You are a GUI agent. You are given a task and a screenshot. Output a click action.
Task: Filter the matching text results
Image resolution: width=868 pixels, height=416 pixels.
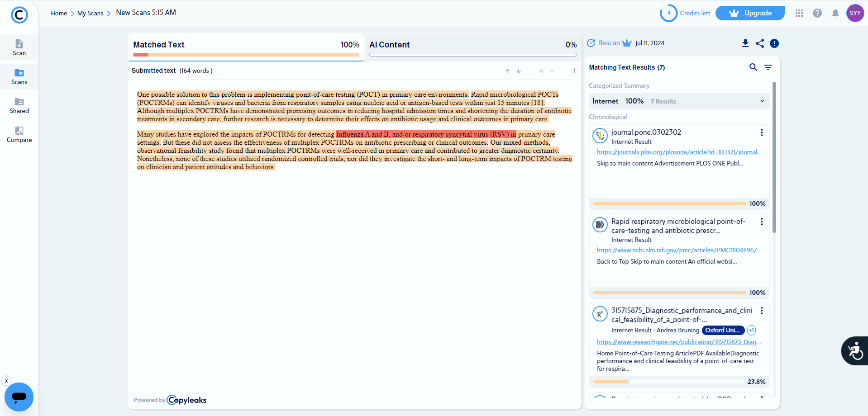768,67
